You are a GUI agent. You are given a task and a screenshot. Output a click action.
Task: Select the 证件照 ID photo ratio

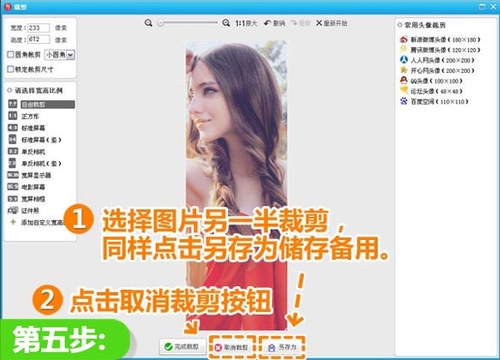[x=23, y=210]
